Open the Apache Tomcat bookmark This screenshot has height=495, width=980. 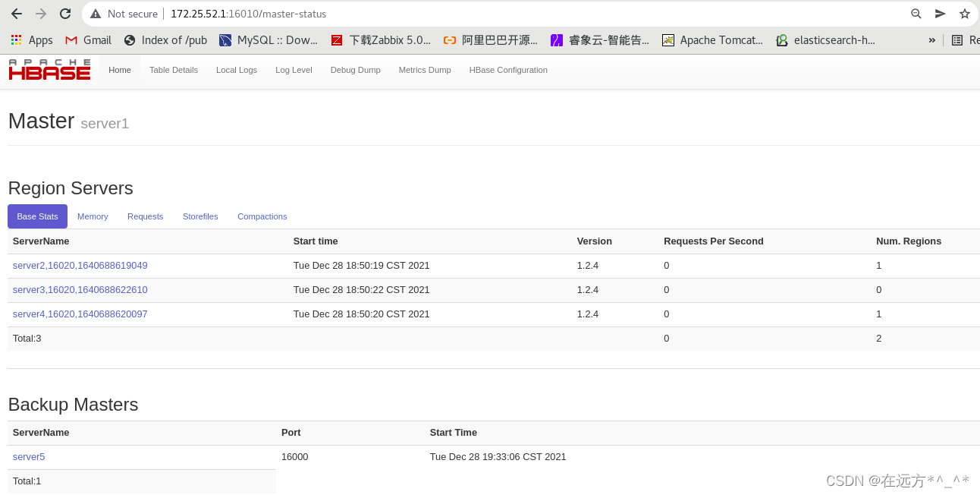[x=712, y=40]
